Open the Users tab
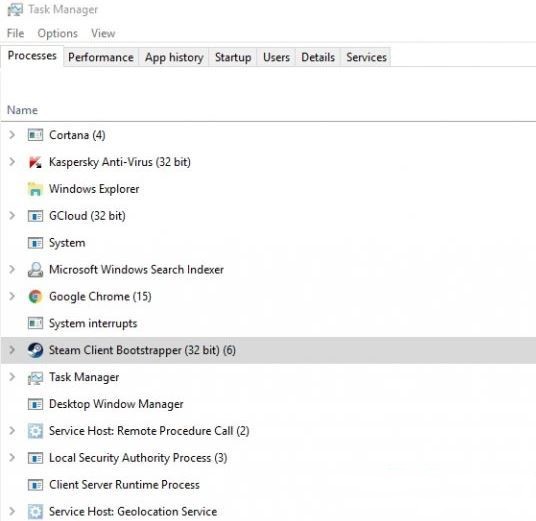The height and width of the screenshot is (521, 536). tap(276, 57)
